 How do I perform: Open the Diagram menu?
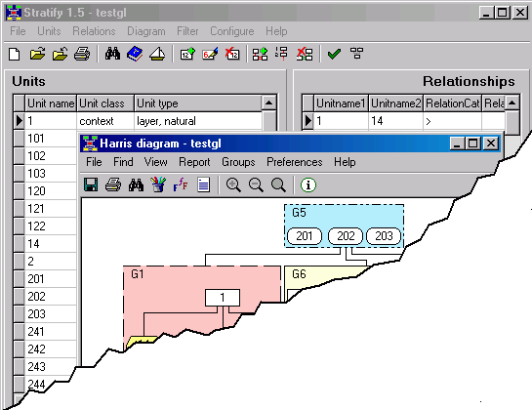[x=146, y=31]
